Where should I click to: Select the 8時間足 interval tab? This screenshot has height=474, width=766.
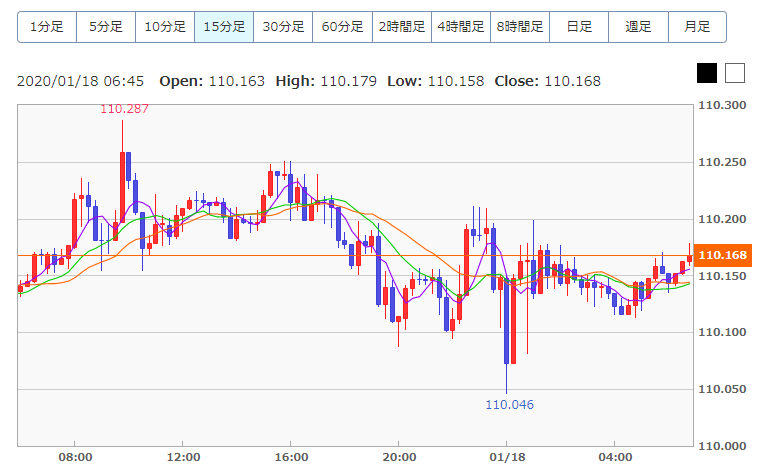tap(520, 27)
